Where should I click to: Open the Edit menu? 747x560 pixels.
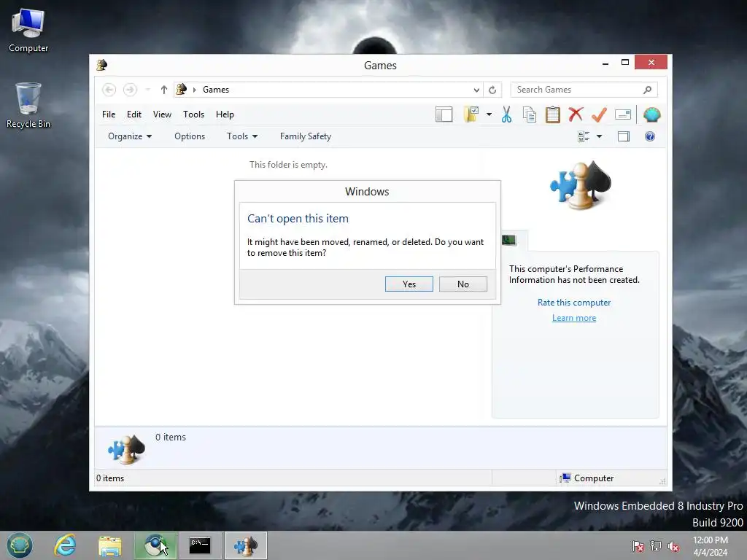pyautogui.click(x=134, y=114)
